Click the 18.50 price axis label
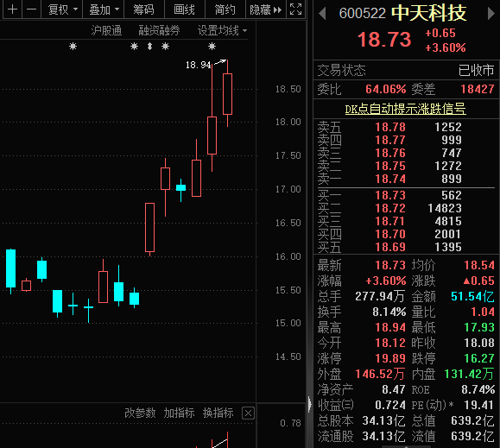This screenshot has width=500, height=448. click(x=288, y=89)
